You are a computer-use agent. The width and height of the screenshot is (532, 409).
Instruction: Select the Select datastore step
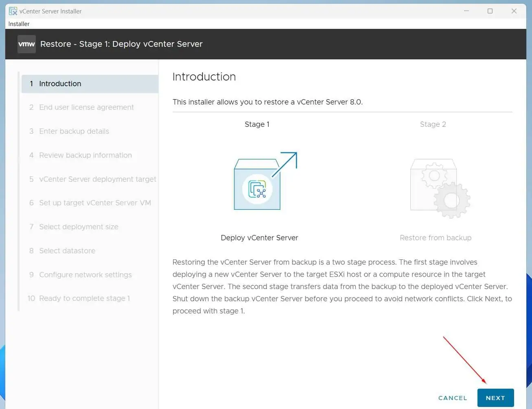62,251
